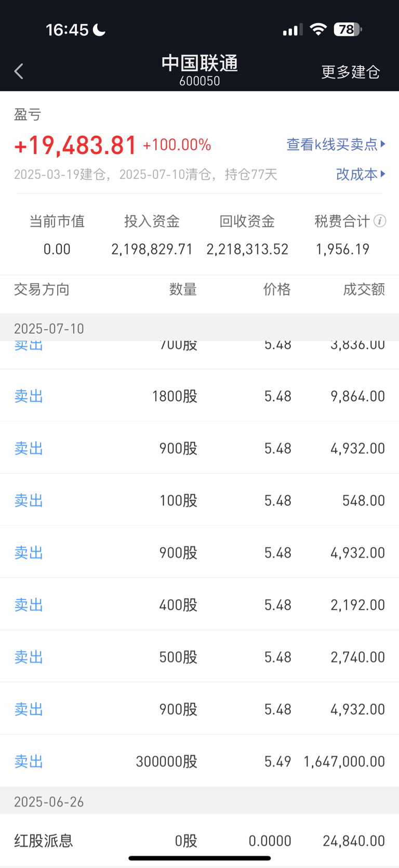The height and width of the screenshot is (868, 399).
Task: Tap the 成交额 column header
Action: pos(364,289)
